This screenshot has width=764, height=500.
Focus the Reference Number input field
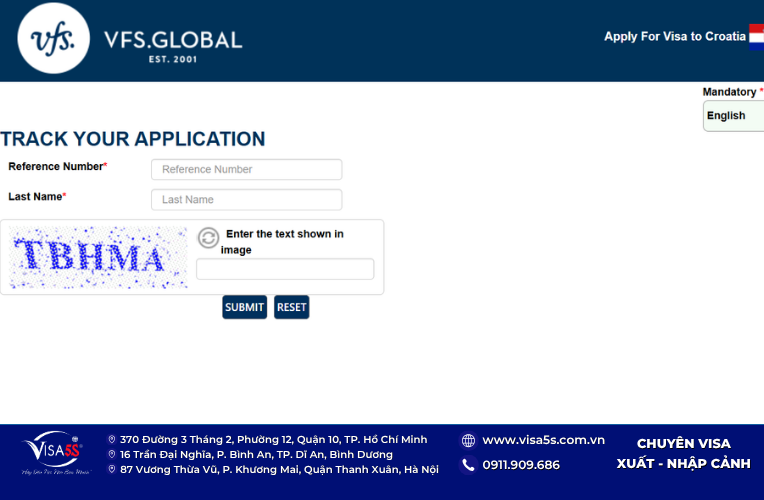coord(247,170)
